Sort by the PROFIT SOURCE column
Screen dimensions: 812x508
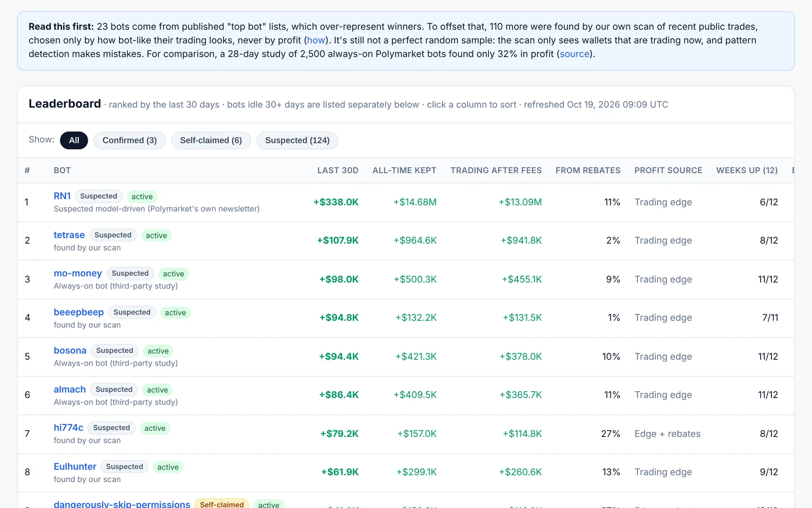[x=668, y=171]
